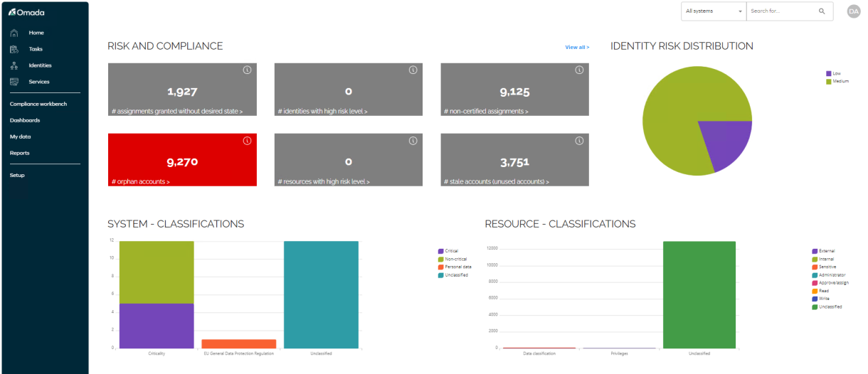Toggle Non-critical legend swatch
Image resolution: width=868 pixels, height=374 pixels.
[441, 259]
